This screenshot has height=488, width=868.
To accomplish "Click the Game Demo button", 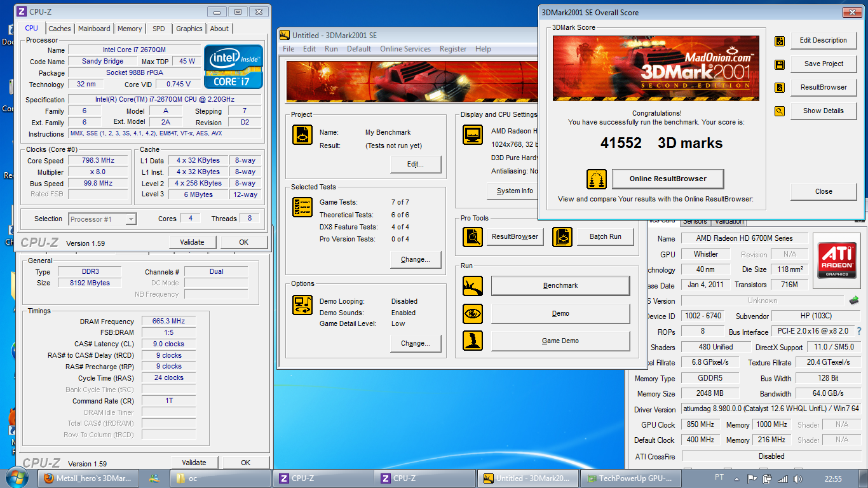I will click(560, 341).
